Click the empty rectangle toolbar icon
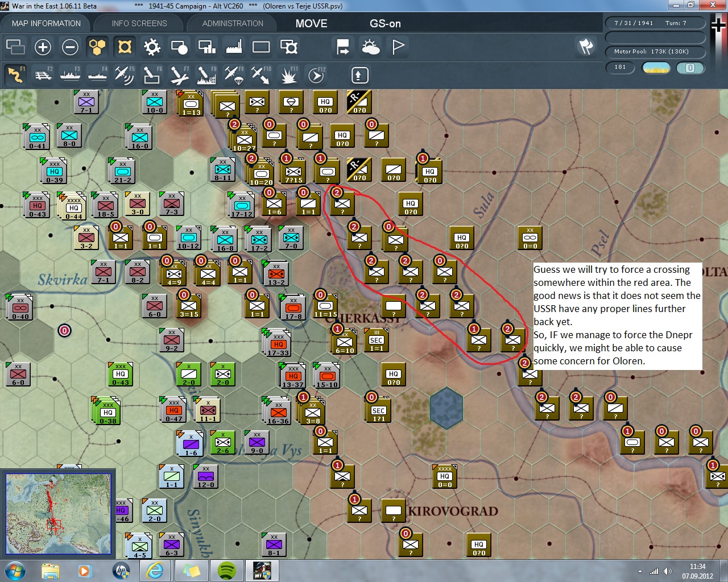 pyautogui.click(x=261, y=47)
